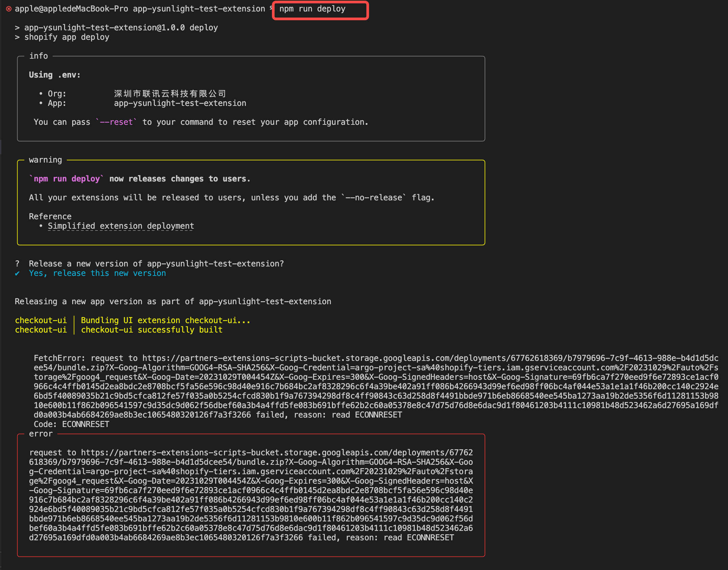This screenshot has height=570, width=728.
Task: Click the pink '--reset' flag text
Action: coord(116,122)
